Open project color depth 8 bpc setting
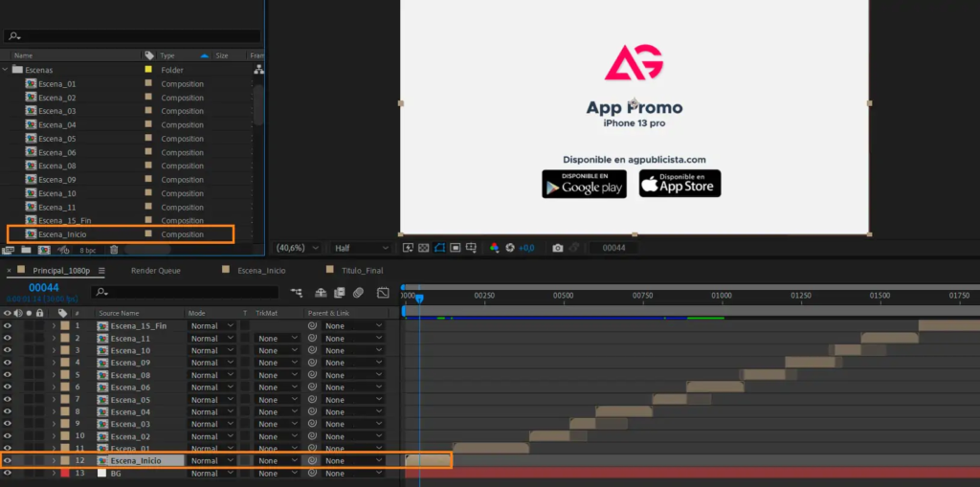The height and width of the screenshot is (487, 980). (87, 250)
